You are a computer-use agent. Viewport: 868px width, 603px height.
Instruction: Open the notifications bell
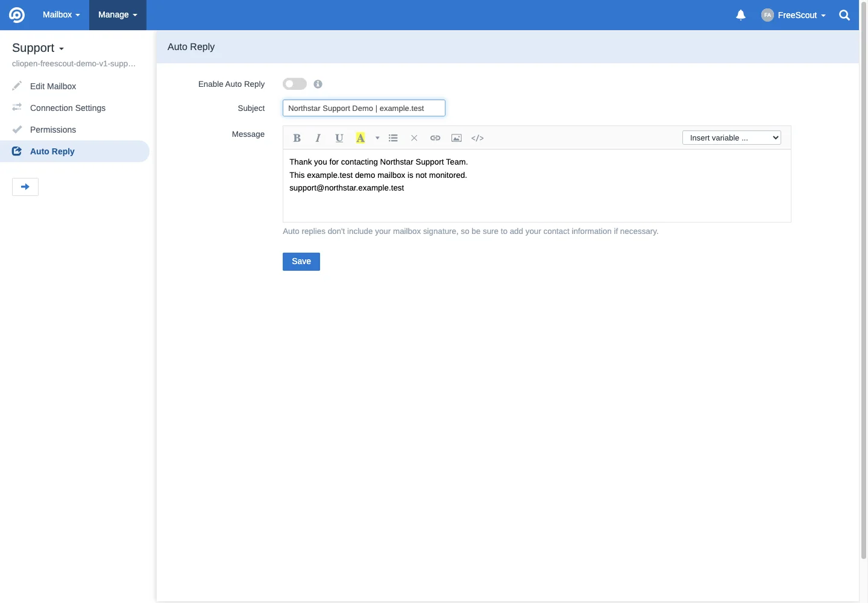click(741, 15)
